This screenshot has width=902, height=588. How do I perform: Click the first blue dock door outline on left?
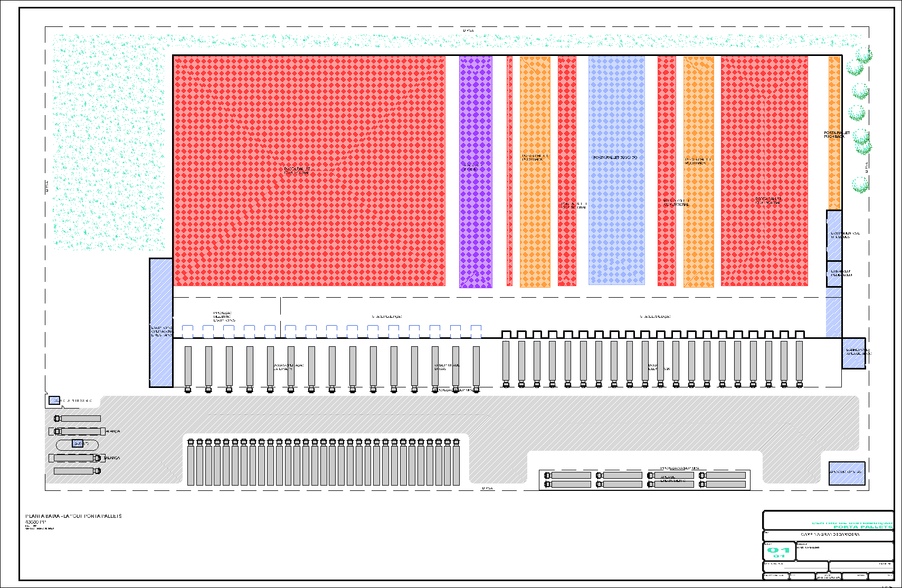pos(187,331)
